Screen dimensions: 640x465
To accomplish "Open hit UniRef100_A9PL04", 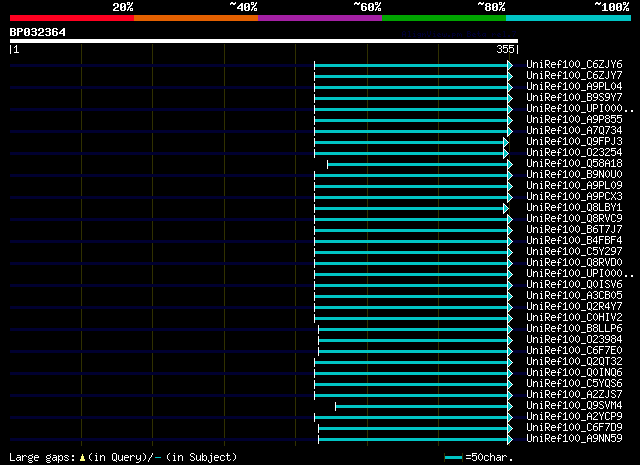I will tap(574, 87).
